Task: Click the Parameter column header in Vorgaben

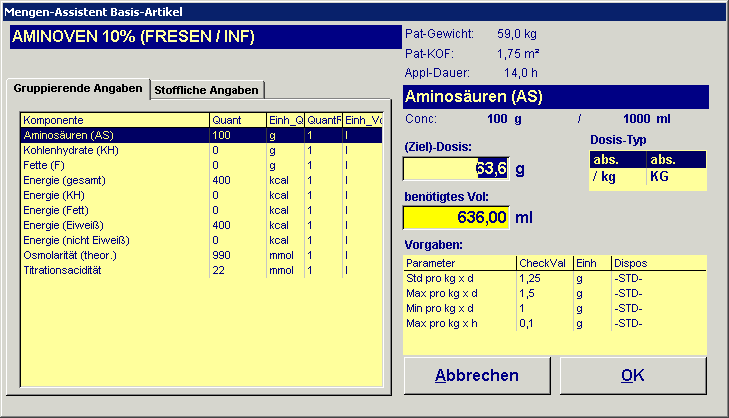Action: pyautogui.click(x=460, y=263)
